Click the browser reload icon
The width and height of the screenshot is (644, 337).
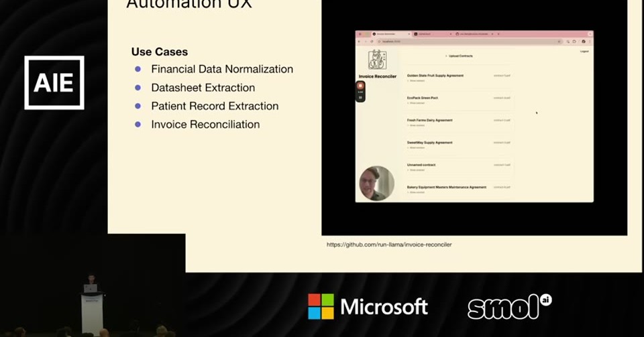372,42
